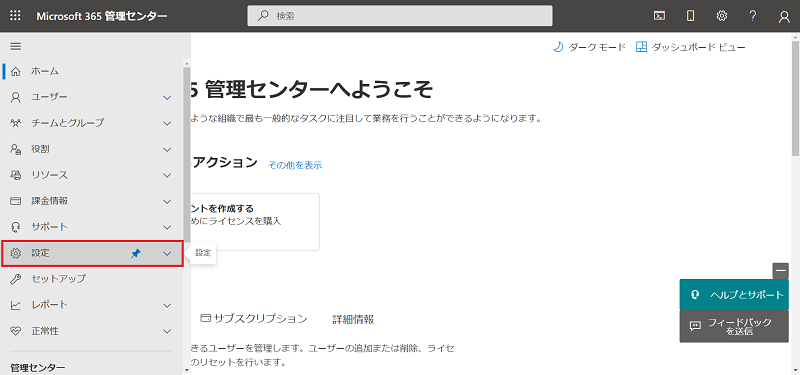Click the sidebar scrollbar up arrow
The height and width of the screenshot is (375, 800).
pos(186,63)
